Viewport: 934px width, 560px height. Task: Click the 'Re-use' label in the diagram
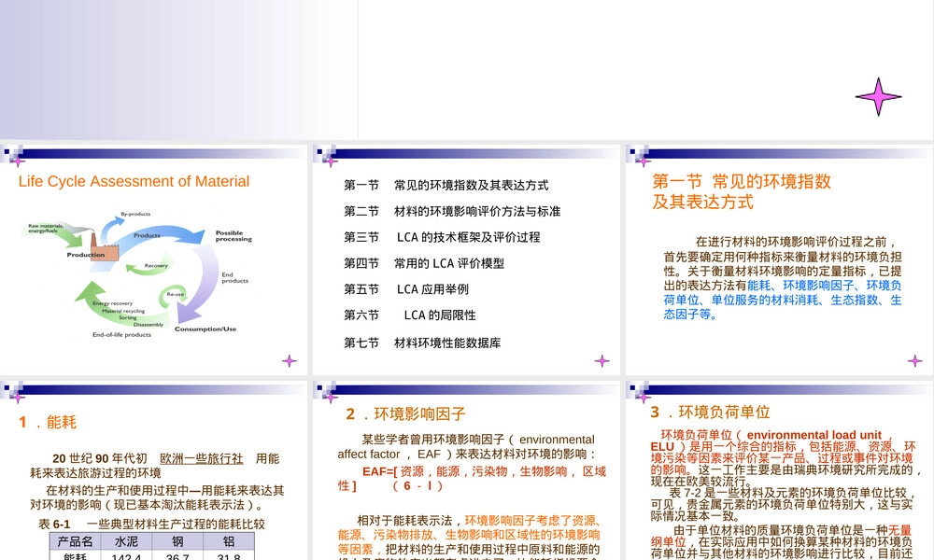tap(176, 294)
